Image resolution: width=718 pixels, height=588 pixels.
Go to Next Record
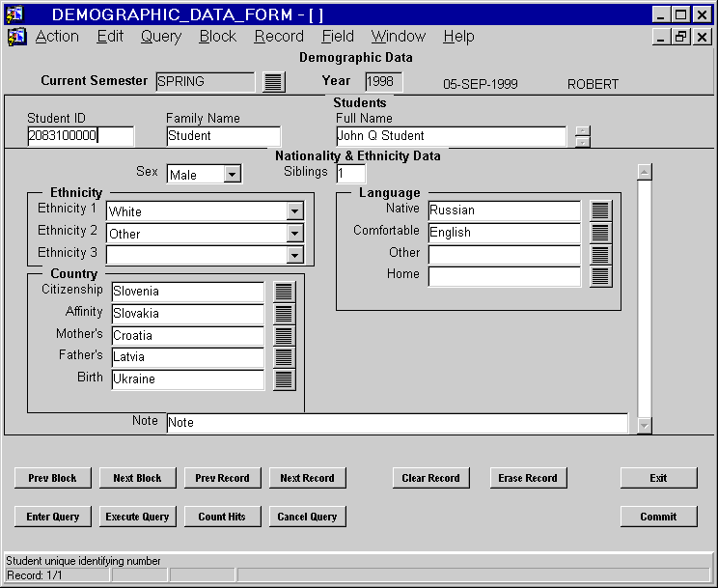click(x=307, y=478)
